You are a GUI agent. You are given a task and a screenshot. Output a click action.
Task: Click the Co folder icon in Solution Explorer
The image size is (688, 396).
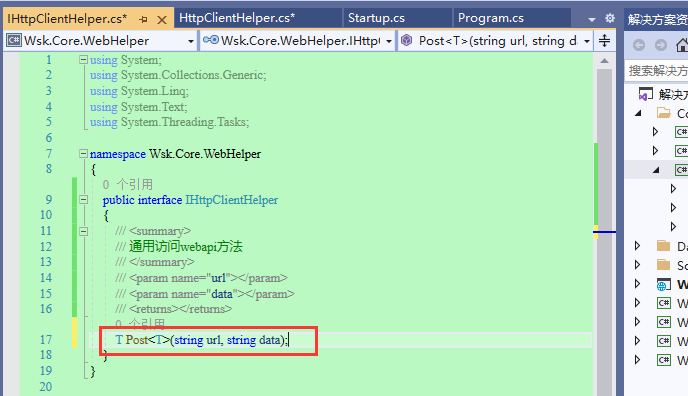point(663,113)
